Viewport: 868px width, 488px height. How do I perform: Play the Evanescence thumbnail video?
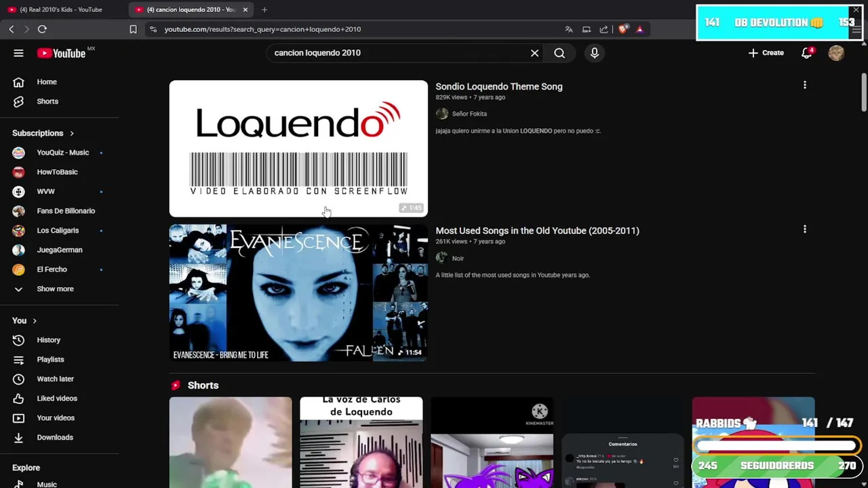pyautogui.click(x=298, y=293)
